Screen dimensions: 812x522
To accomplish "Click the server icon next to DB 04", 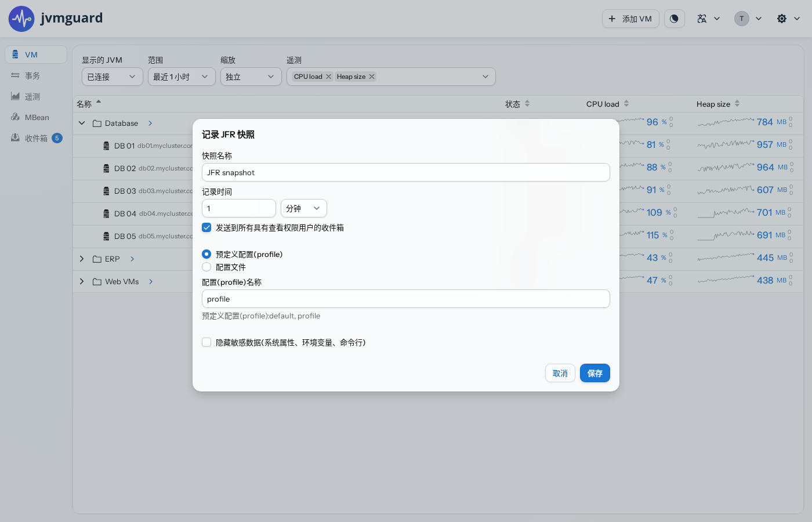I will click(106, 213).
